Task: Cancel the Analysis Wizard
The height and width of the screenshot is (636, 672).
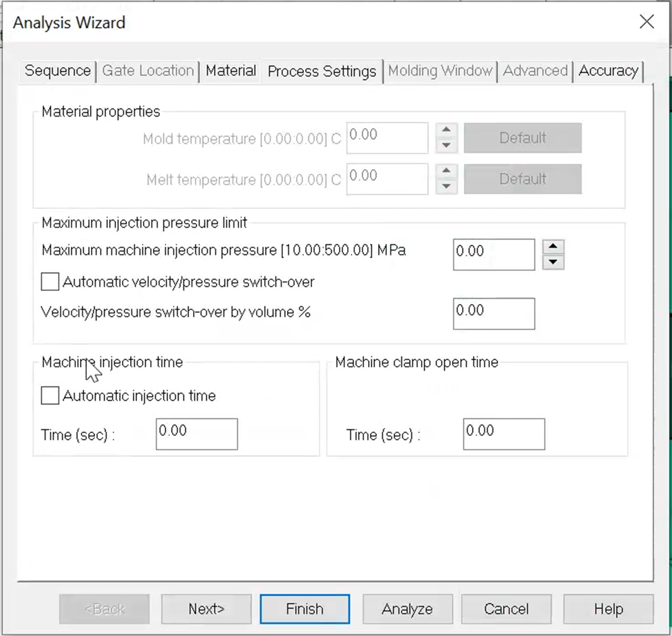Action: [x=506, y=609]
